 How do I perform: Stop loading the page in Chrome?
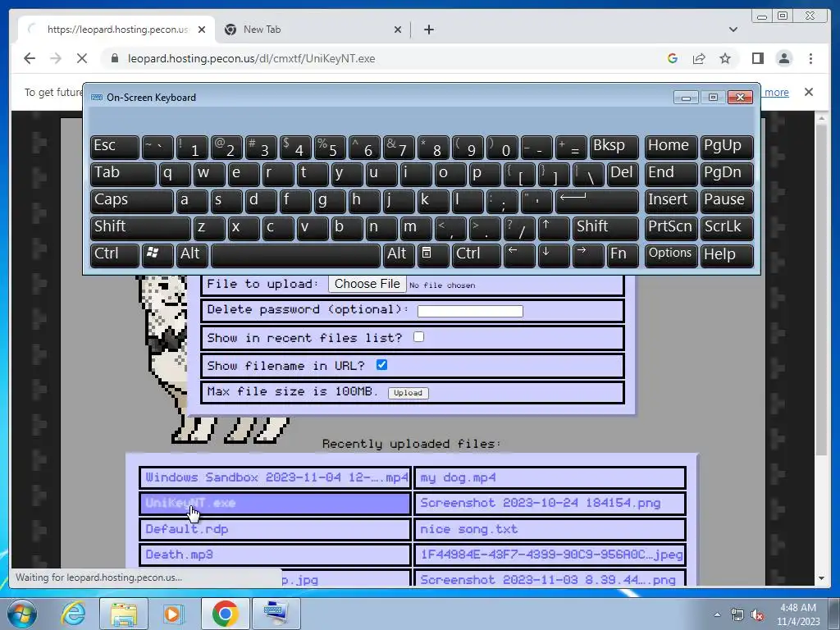point(82,58)
